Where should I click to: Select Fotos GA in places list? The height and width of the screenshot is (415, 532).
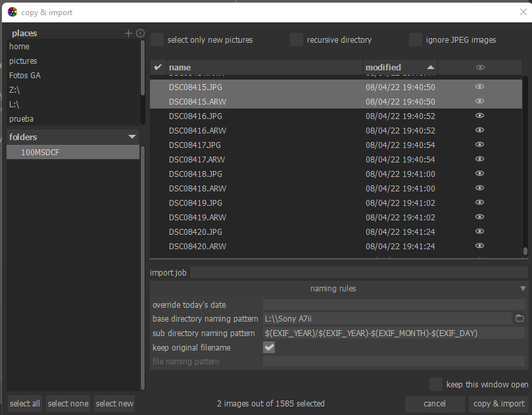tap(25, 76)
